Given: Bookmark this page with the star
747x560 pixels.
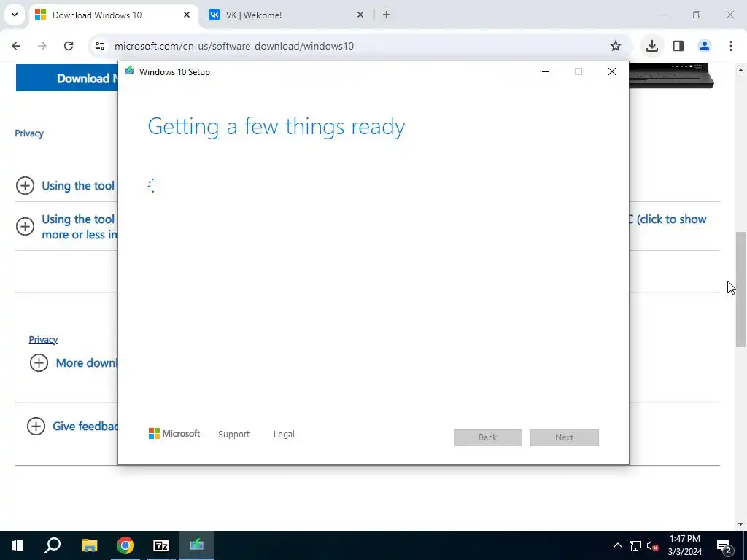Looking at the screenshot, I should pyautogui.click(x=616, y=46).
